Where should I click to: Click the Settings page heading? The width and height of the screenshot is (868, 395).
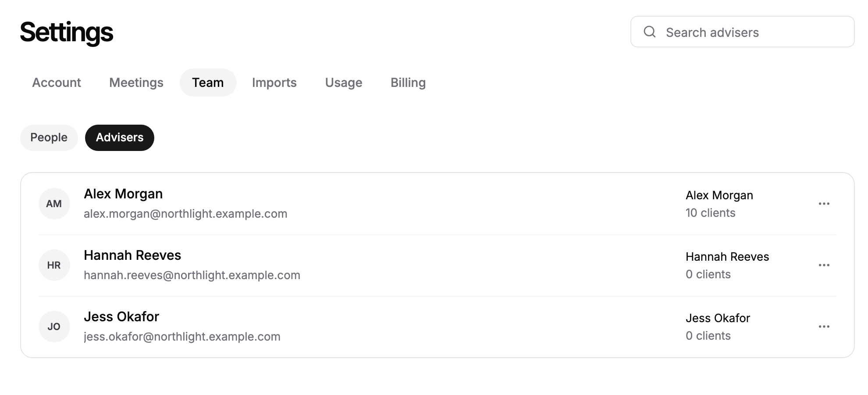click(x=67, y=32)
